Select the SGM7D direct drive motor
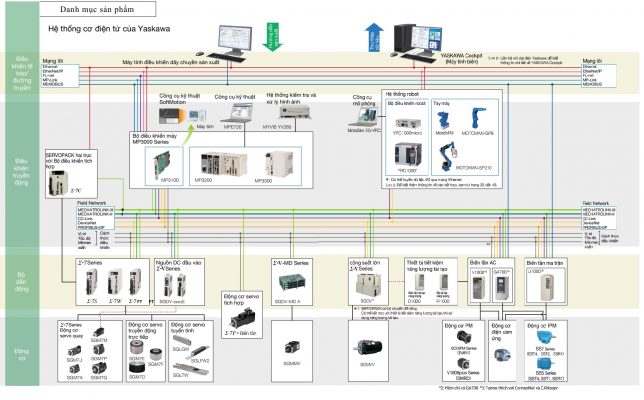Image resolution: width=644 pixels, height=400 pixels. [136, 368]
